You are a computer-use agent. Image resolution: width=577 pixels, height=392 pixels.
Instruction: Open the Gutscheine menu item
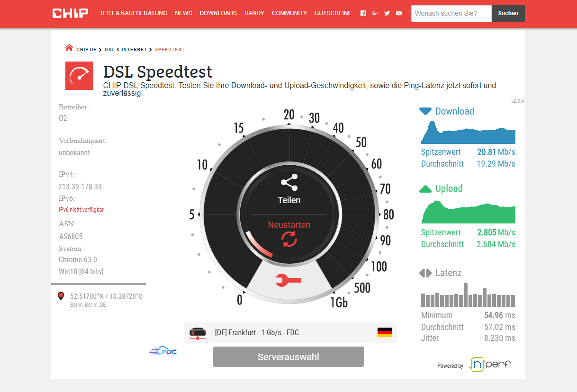pos(333,13)
